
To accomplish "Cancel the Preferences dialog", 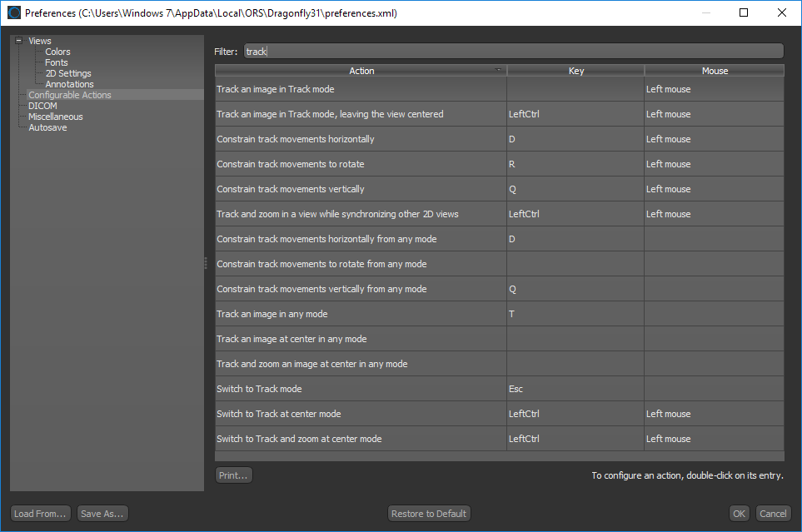I will click(773, 514).
